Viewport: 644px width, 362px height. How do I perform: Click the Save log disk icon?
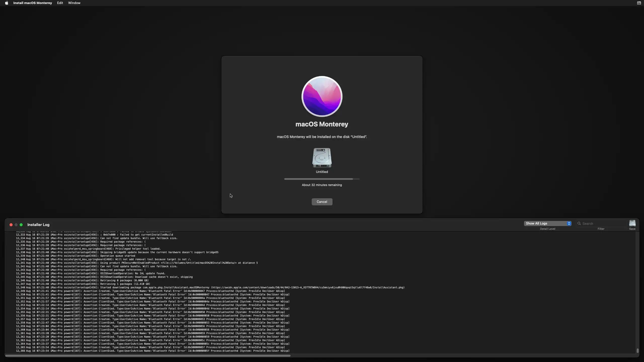632,223
